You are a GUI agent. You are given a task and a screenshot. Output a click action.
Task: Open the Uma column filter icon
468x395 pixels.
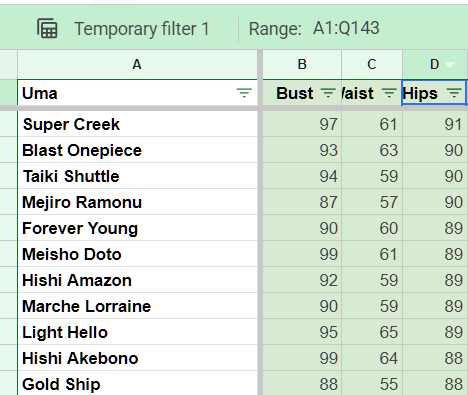click(x=244, y=93)
